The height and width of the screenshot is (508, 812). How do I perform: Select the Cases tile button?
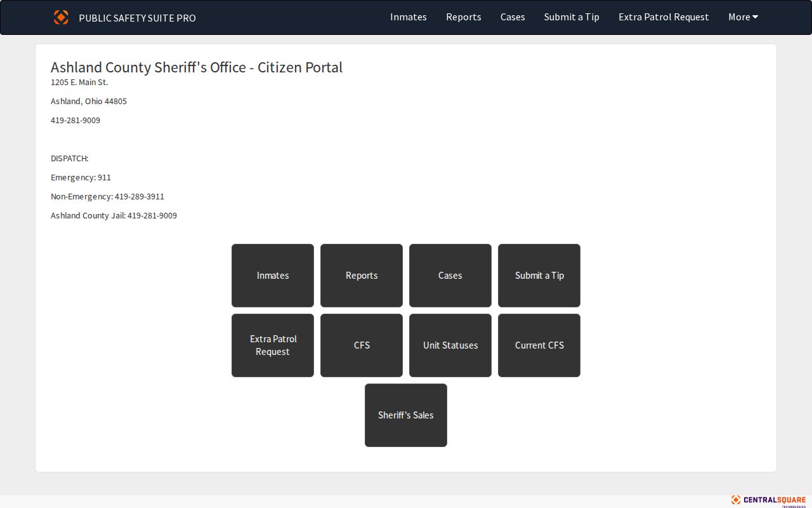click(x=450, y=276)
